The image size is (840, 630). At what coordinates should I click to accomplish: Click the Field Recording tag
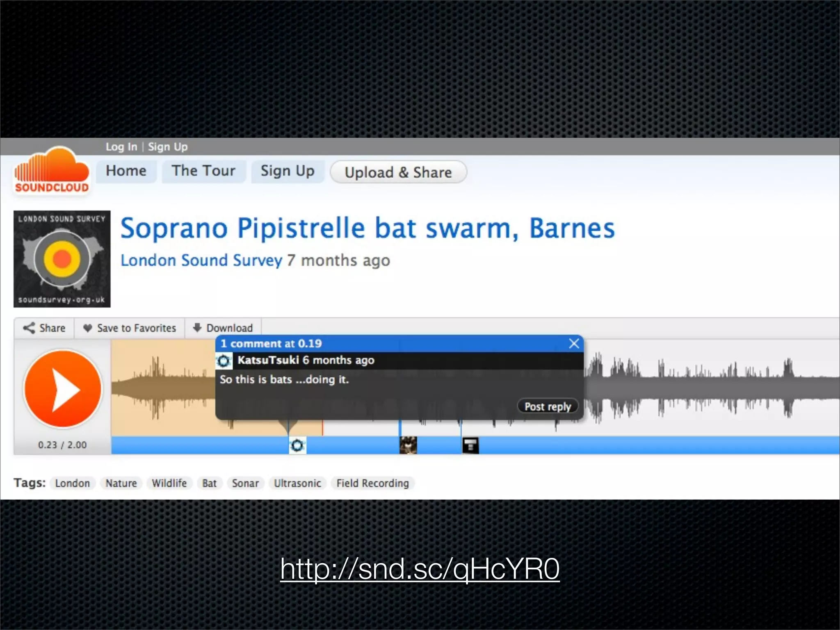[x=372, y=483]
